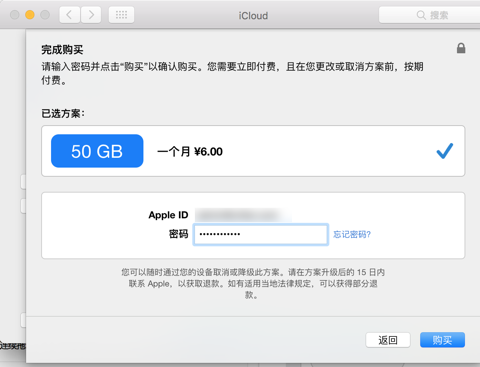Go back with the left arrow toolbar button
Image resolution: width=480 pixels, height=367 pixels.
click(x=70, y=15)
